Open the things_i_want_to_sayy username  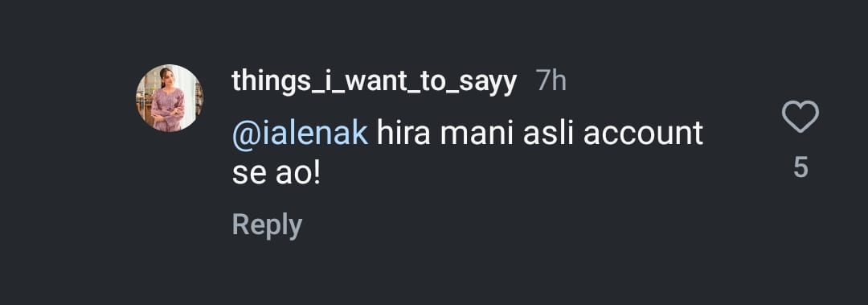coord(375,83)
